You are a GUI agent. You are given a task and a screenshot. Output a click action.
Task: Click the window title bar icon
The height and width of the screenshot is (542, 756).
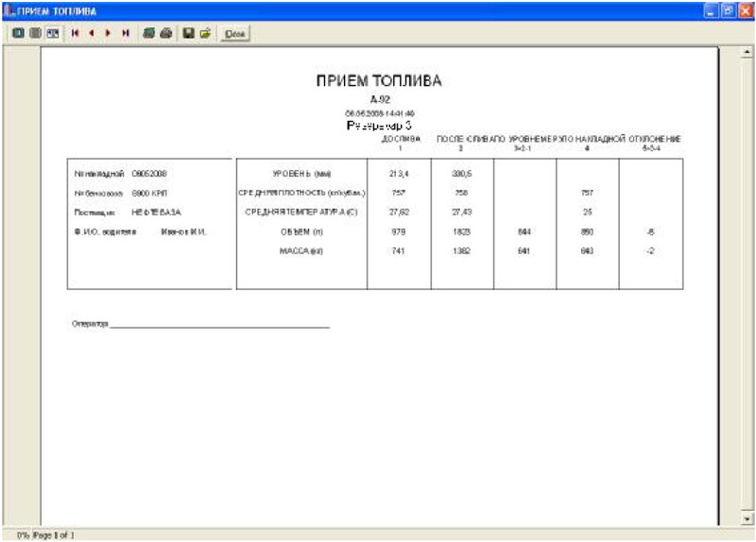[x=9, y=10]
